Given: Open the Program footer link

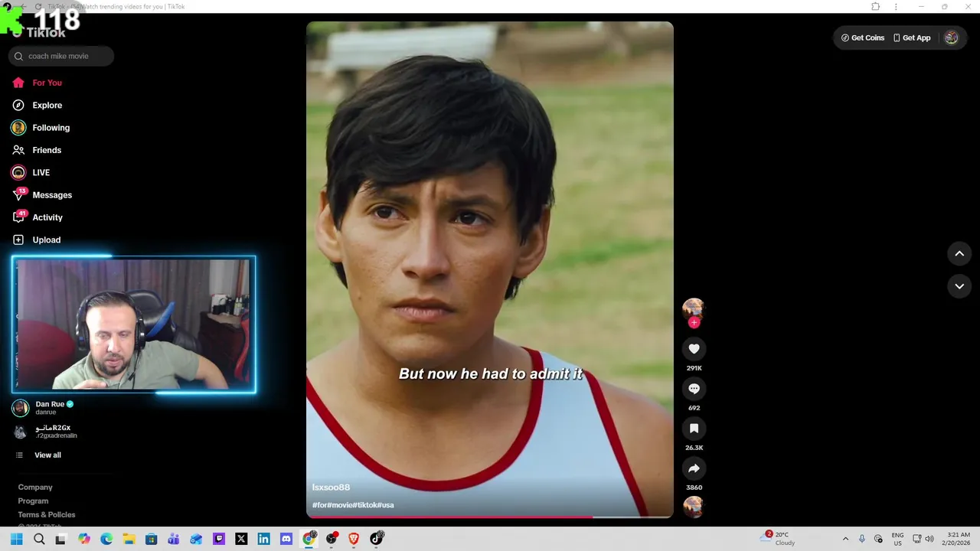Looking at the screenshot, I should pos(33,501).
